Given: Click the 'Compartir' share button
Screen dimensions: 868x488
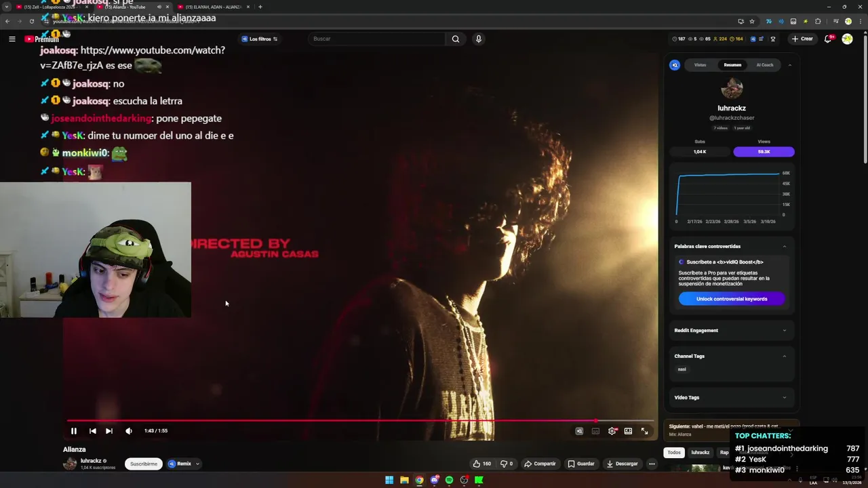Looking at the screenshot, I should click(540, 464).
